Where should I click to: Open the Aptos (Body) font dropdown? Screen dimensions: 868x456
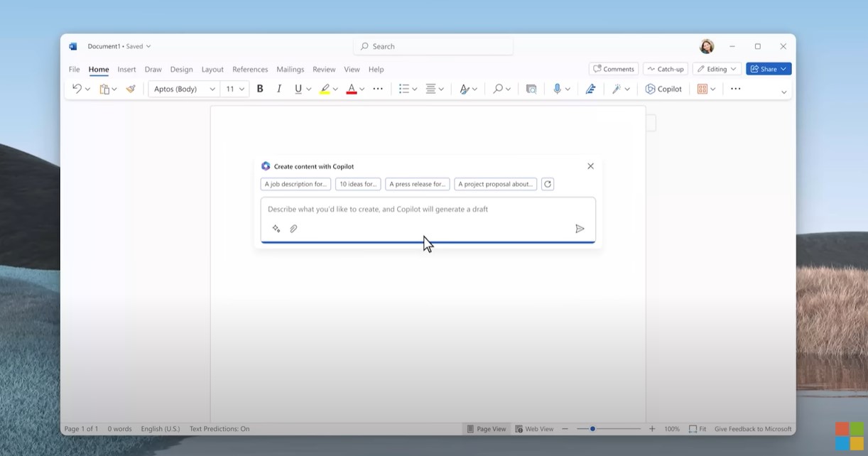184,89
